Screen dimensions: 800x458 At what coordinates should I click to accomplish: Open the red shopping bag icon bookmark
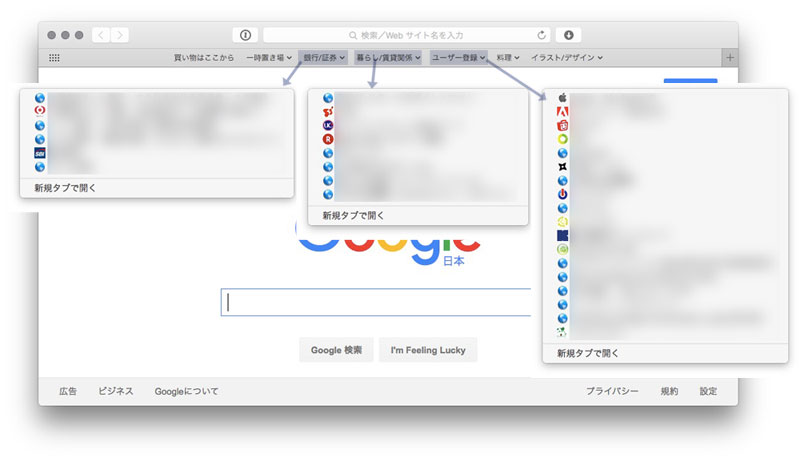coord(562,125)
